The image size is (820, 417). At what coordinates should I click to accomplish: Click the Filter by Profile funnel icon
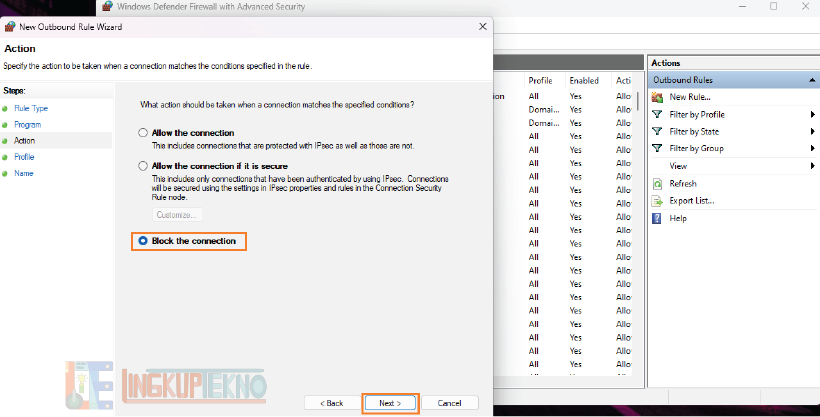(x=657, y=114)
